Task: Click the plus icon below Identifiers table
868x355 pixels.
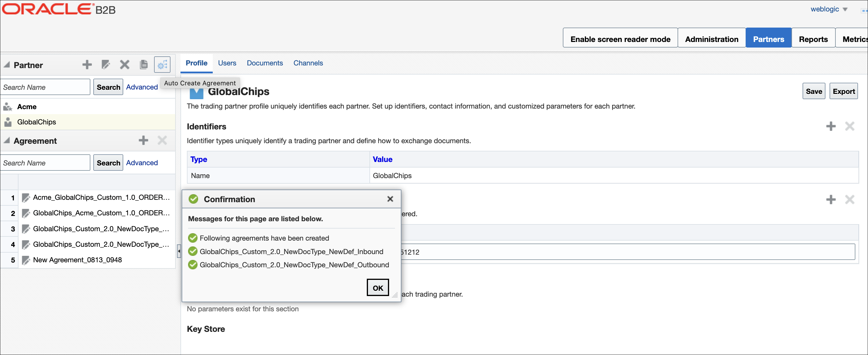Action: 831,200
